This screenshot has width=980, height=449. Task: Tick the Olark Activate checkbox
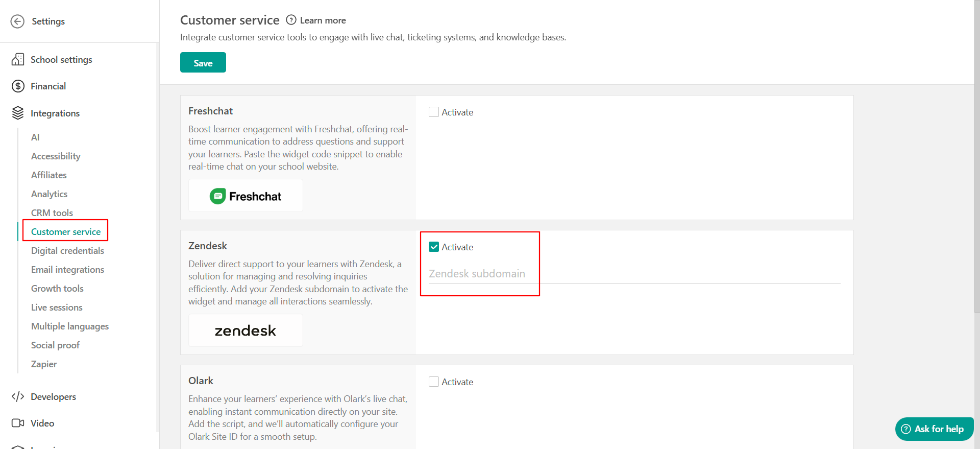434,382
